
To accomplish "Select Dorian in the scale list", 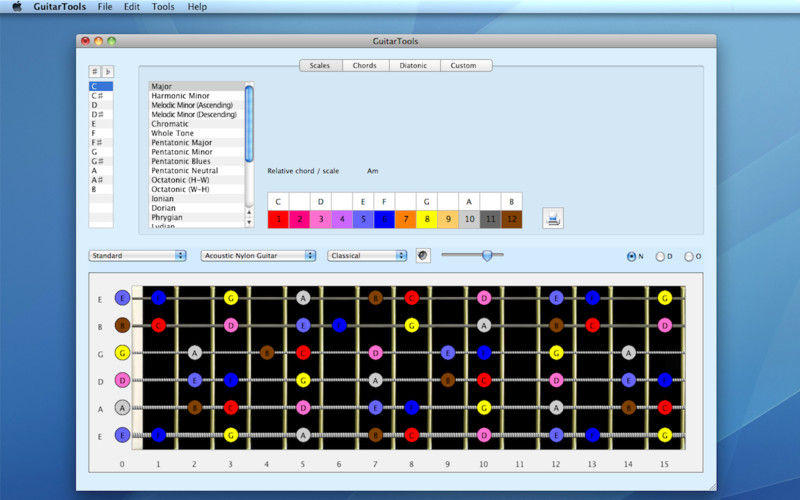I will (197, 208).
